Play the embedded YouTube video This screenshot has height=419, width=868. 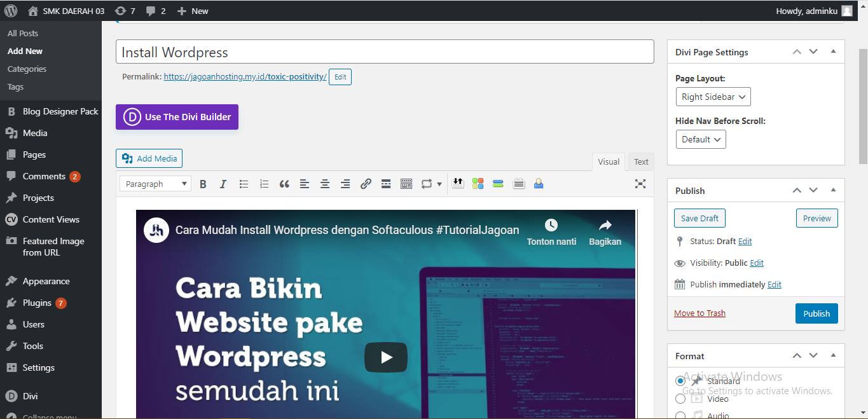coord(386,357)
